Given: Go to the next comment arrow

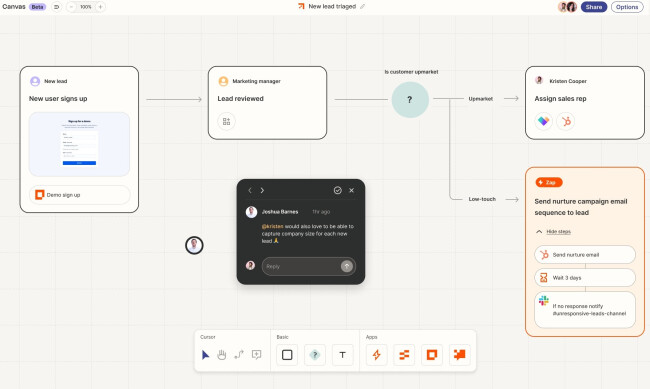Looking at the screenshot, I should point(262,190).
